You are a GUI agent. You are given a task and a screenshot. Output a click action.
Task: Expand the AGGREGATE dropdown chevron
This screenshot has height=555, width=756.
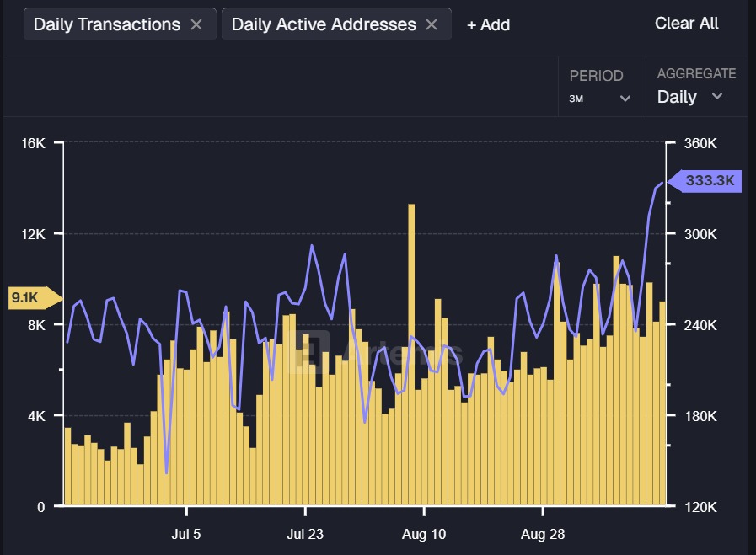(717, 96)
